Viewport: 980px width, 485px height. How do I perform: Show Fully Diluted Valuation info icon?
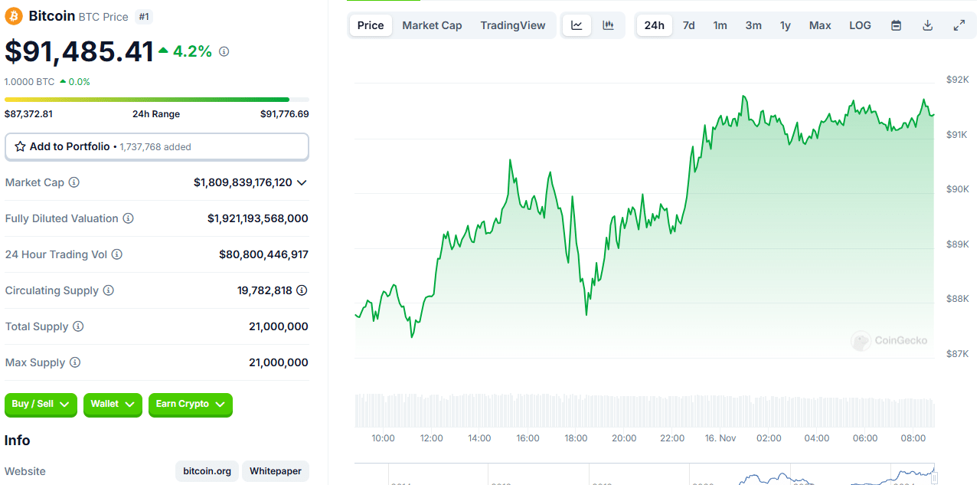pyautogui.click(x=129, y=218)
